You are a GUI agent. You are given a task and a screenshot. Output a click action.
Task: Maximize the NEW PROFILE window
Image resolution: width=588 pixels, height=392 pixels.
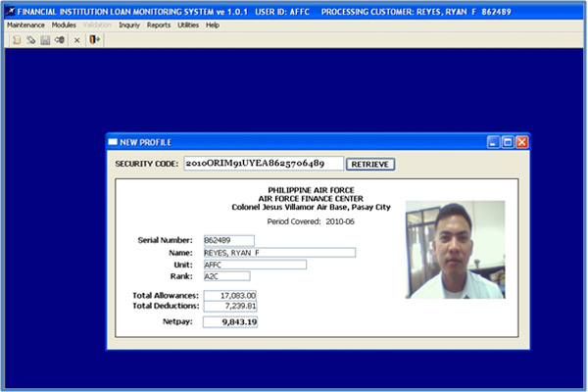point(508,142)
